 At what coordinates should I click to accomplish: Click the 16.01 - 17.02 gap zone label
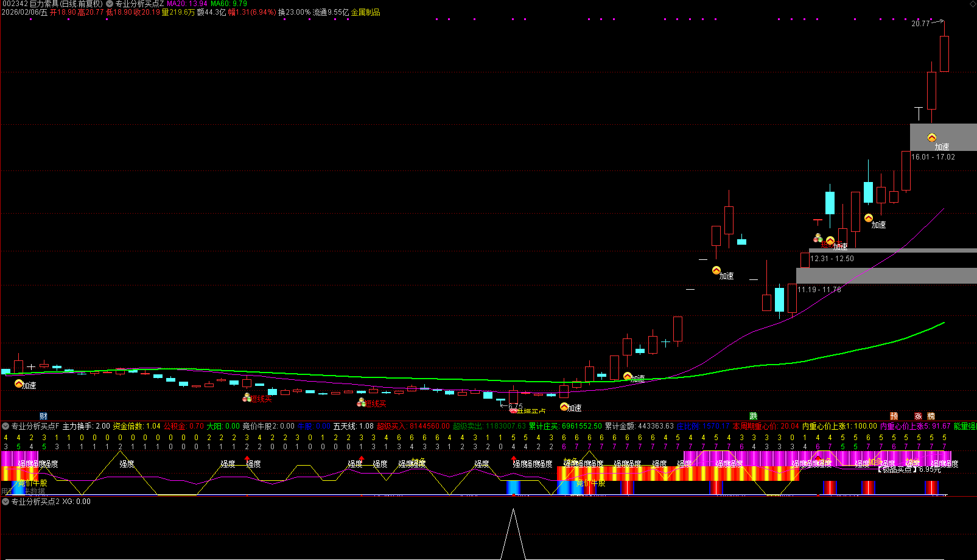point(933,157)
